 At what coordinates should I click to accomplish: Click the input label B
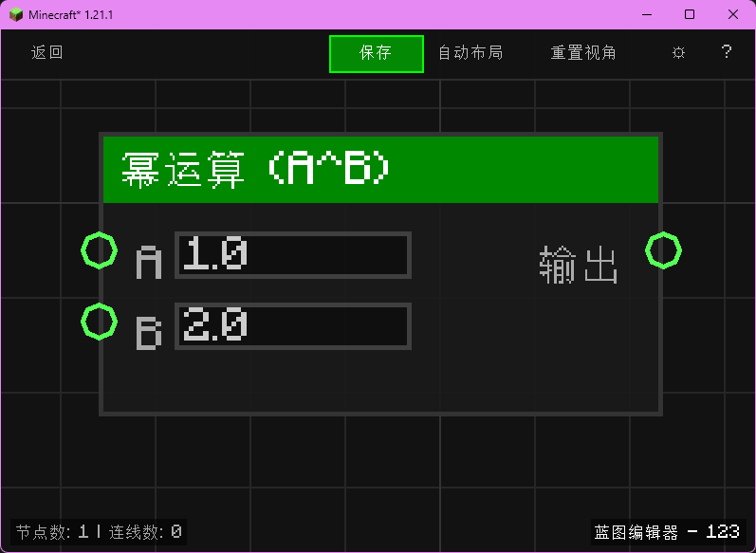149,333
